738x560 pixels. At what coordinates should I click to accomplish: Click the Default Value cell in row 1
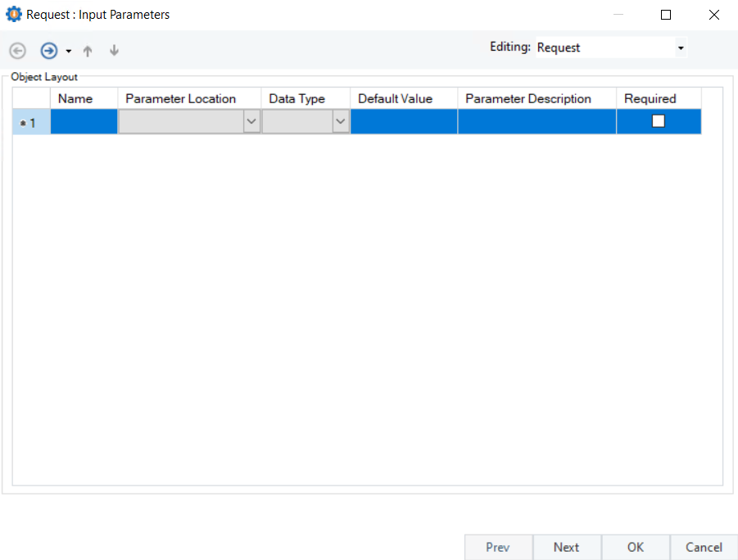(x=404, y=121)
